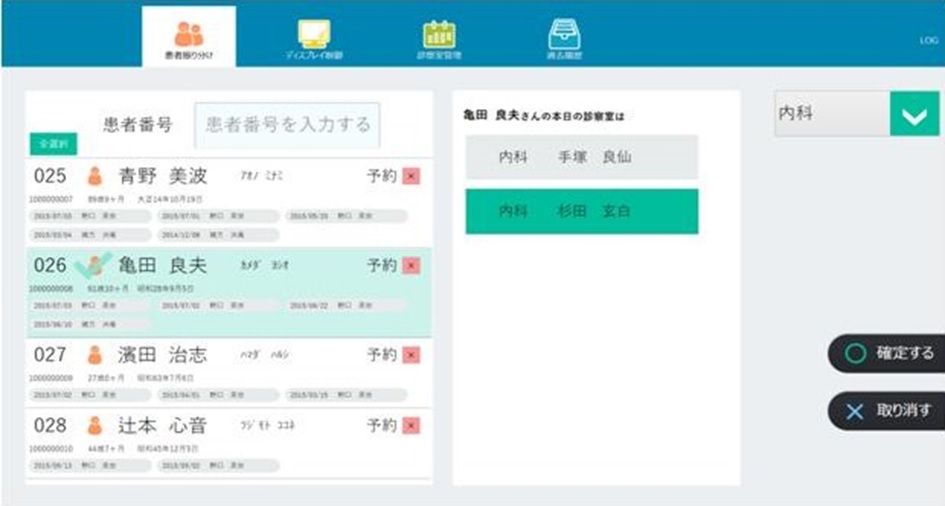Screen dimensions: 945x506
Task: Remove patient 026 with red X
Action: coord(411,266)
